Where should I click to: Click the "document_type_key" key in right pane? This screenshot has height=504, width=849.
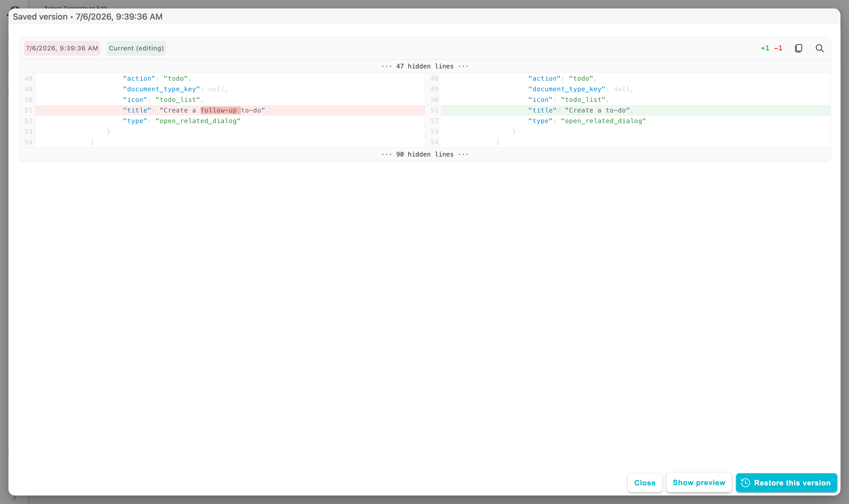(x=566, y=89)
